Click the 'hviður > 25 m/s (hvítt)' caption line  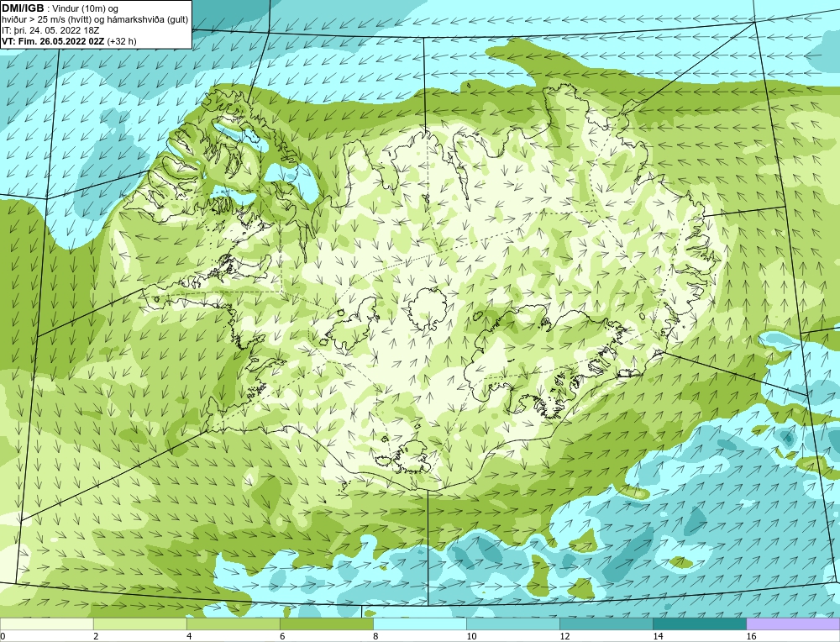pyautogui.click(x=95, y=20)
